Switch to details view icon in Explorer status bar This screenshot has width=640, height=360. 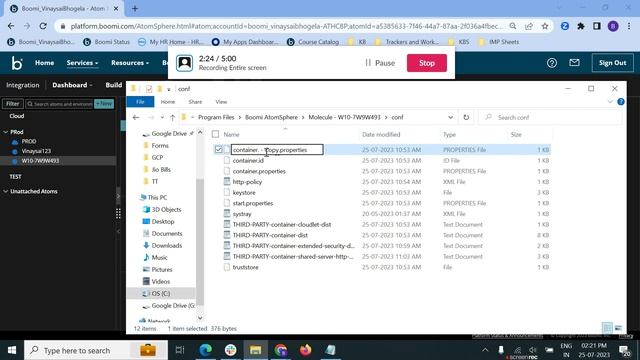click(607, 328)
